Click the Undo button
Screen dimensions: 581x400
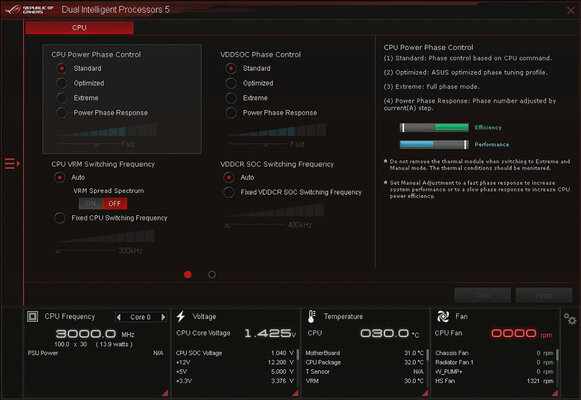[482, 295]
